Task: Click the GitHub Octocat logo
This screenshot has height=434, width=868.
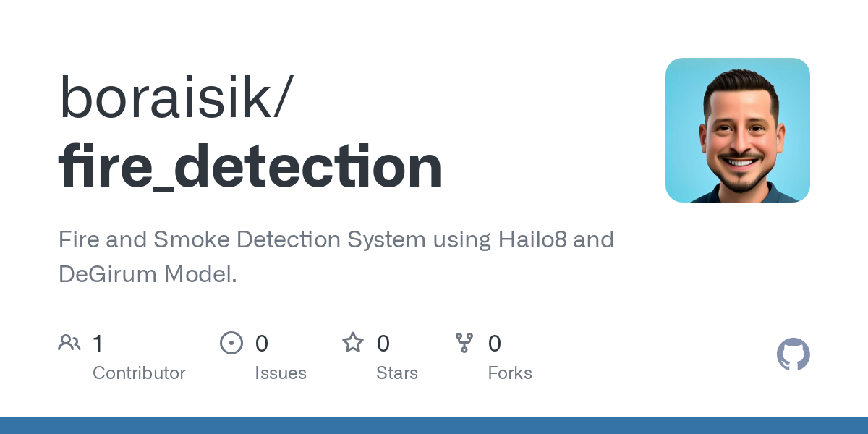Action: click(x=793, y=354)
